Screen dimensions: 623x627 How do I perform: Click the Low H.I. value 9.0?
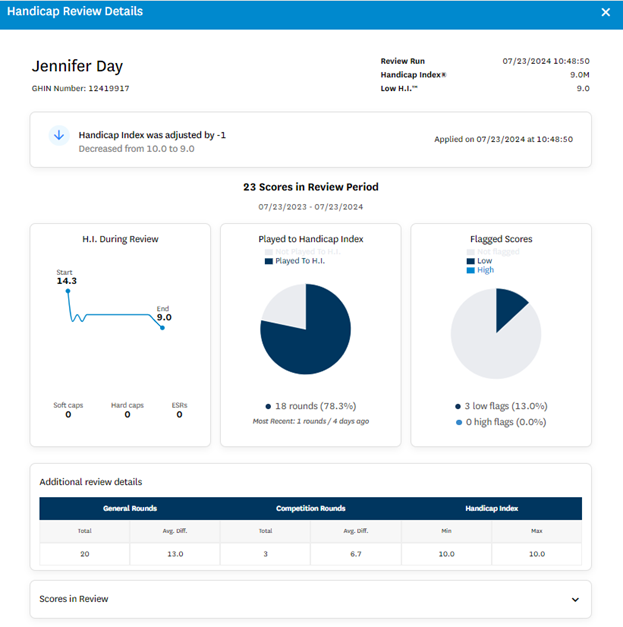pos(583,88)
